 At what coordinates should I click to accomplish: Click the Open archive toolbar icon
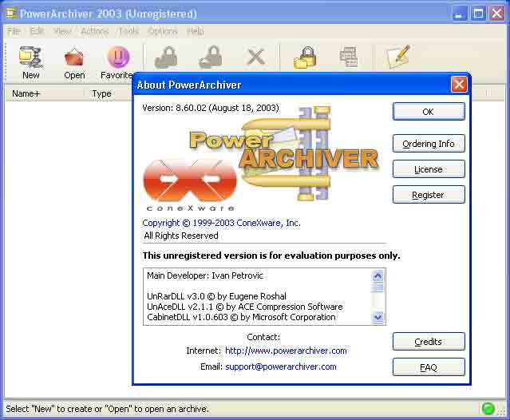click(74, 57)
